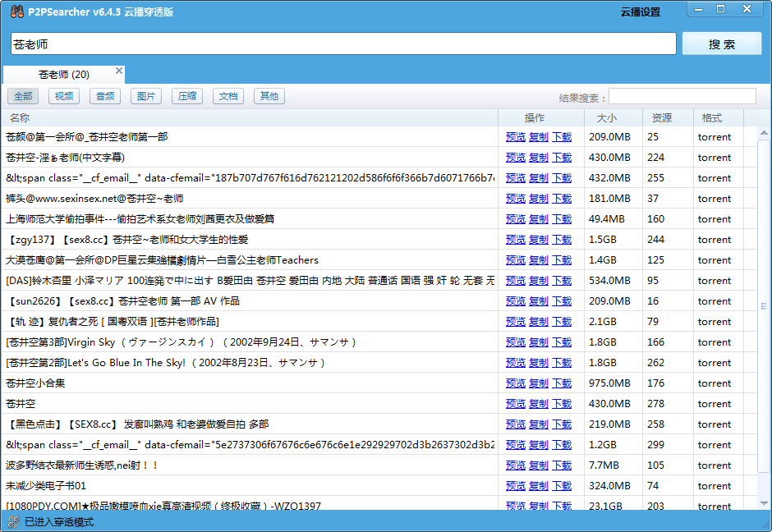The width and height of the screenshot is (772, 532).
Task: Click 预览 in the 181.0MB row
Action: [516, 199]
